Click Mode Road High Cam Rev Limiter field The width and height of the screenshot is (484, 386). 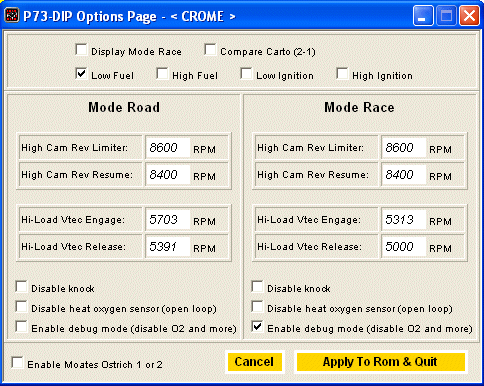(168, 148)
